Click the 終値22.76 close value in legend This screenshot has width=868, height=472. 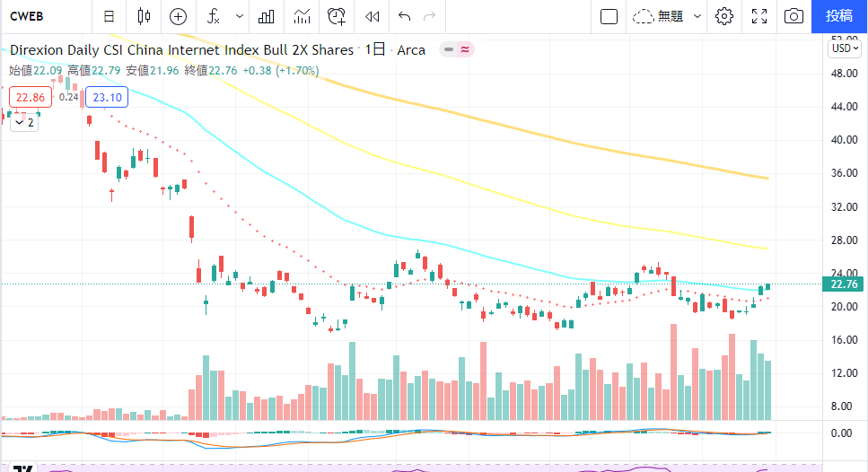coord(210,71)
